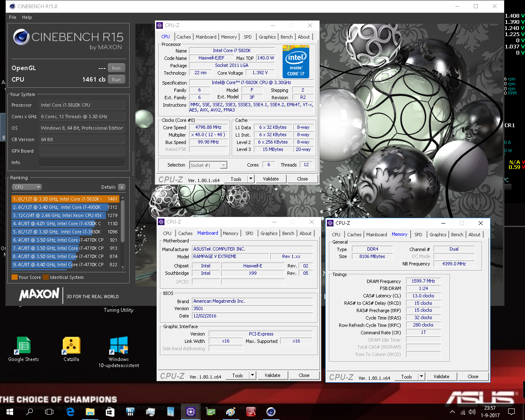Select ranking row 4 Core i7-6700K

pos(66,224)
